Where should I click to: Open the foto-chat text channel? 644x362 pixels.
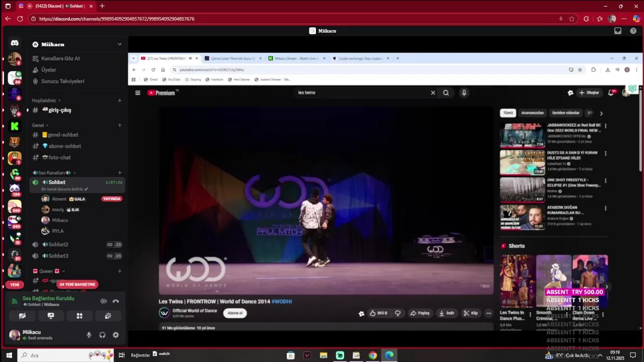[76, 157]
